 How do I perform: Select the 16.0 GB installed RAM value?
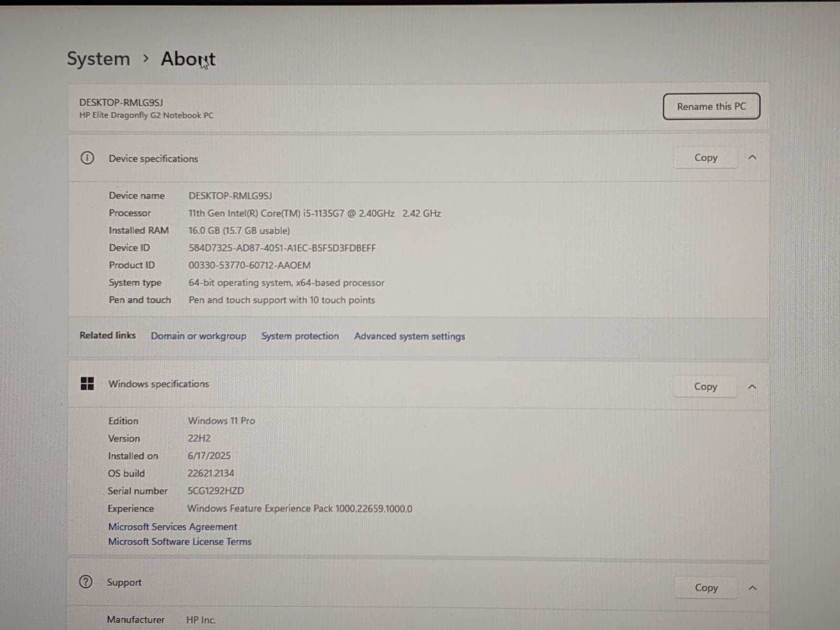(239, 230)
